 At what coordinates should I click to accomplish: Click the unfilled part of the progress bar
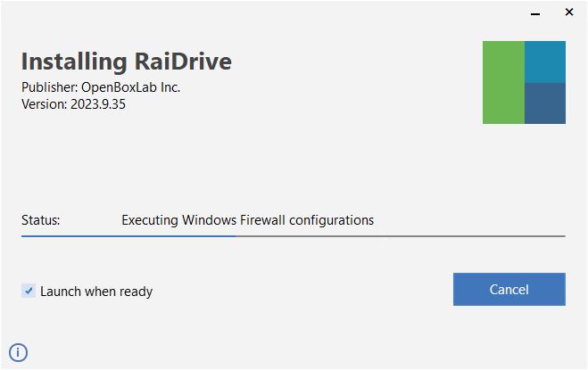coord(401,236)
